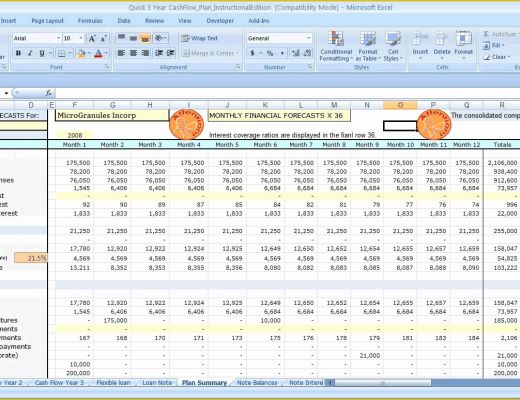This screenshot has width=520, height=400.
Task: Apply Comma Style format
Action: pos(282,53)
